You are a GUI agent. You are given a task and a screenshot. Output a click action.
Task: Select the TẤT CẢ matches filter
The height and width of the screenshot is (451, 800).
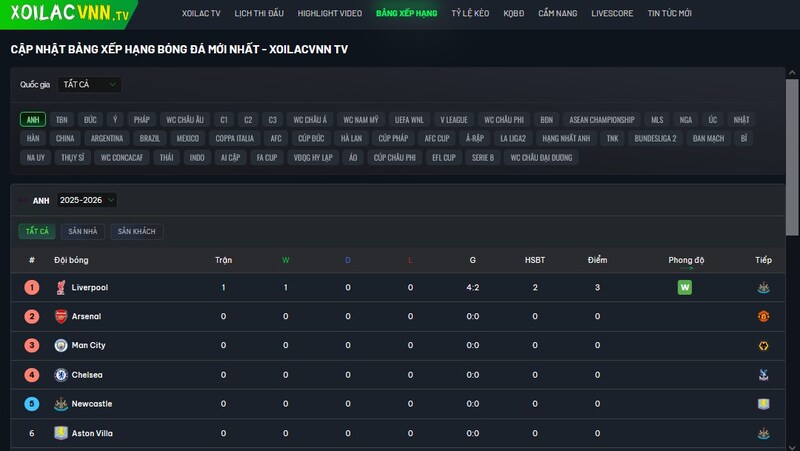tap(37, 231)
